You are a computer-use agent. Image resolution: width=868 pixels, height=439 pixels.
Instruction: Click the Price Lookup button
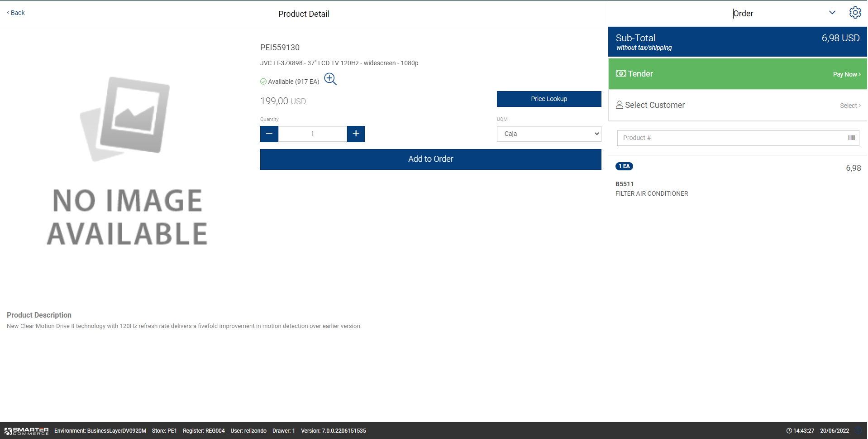tap(548, 99)
